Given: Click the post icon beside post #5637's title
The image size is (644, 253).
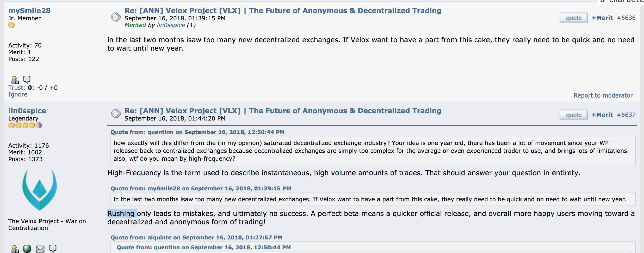Looking at the screenshot, I should coord(116,113).
